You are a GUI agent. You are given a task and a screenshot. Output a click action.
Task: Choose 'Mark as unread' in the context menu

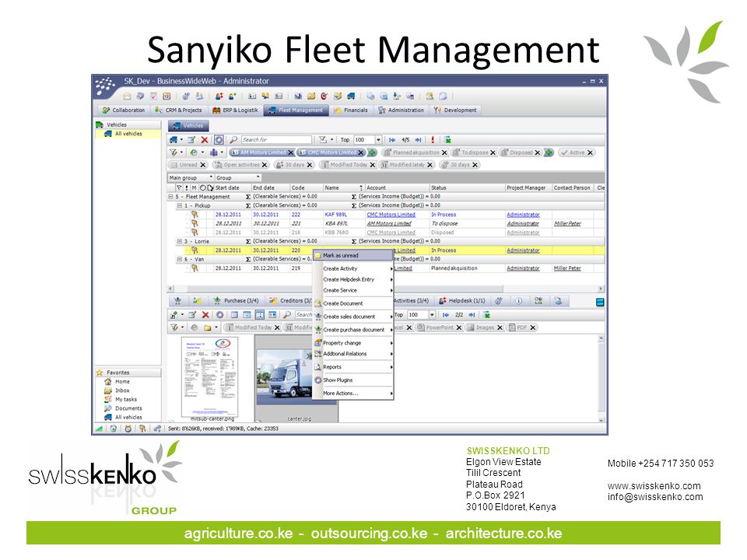(353, 256)
